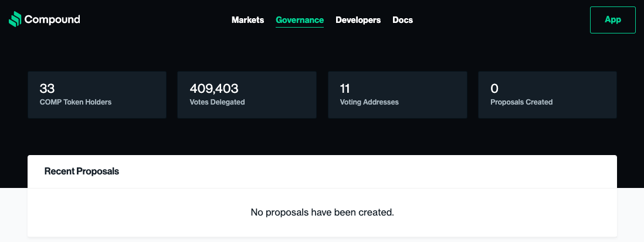
Task: Click the 0 proposals created number
Action: pos(494,89)
